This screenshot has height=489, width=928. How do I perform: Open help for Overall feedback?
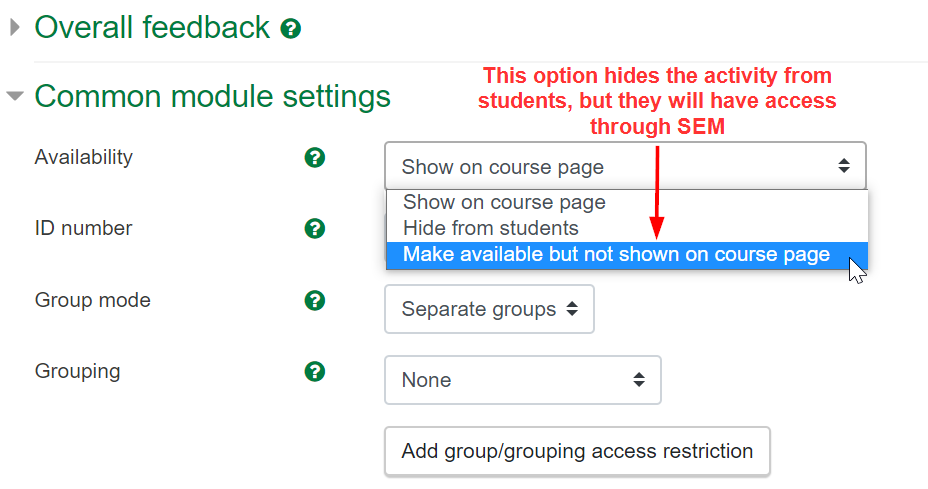[291, 29]
